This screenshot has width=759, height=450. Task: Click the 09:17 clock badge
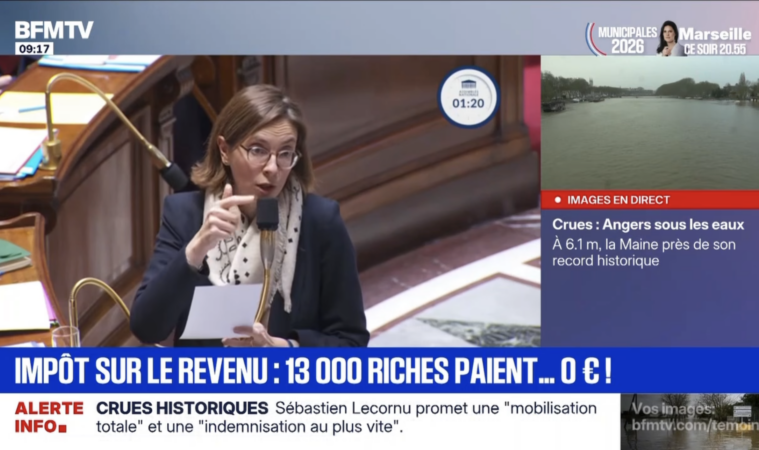pyautogui.click(x=34, y=48)
